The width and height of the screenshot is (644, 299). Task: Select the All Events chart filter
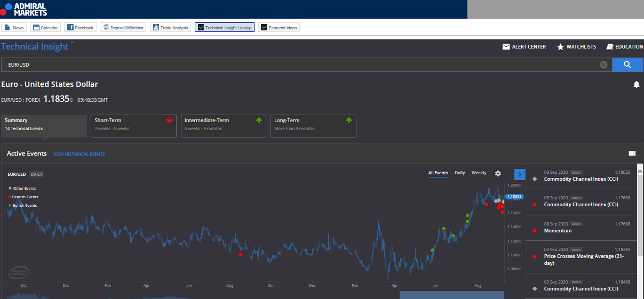click(x=438, y=173)
